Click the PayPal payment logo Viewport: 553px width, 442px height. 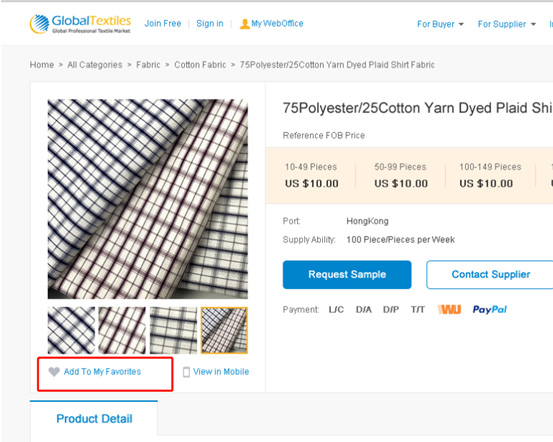[x=490, y=310]
